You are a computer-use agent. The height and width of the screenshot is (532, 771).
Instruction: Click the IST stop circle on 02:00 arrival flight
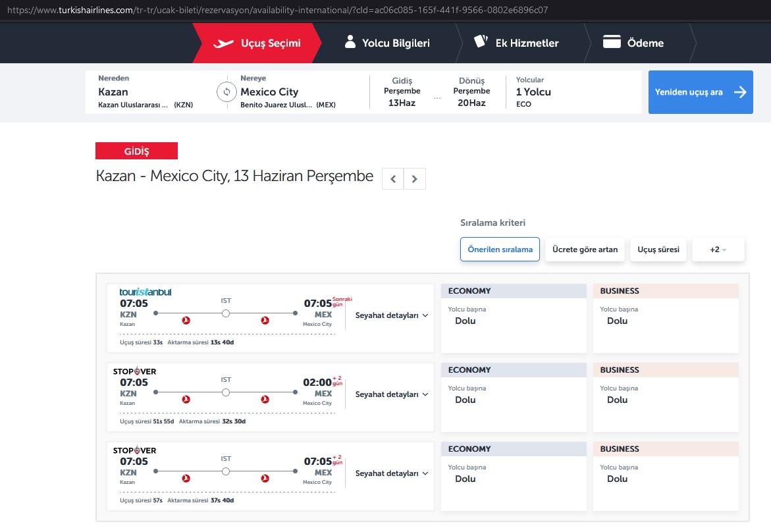click(x=226, y=392)
